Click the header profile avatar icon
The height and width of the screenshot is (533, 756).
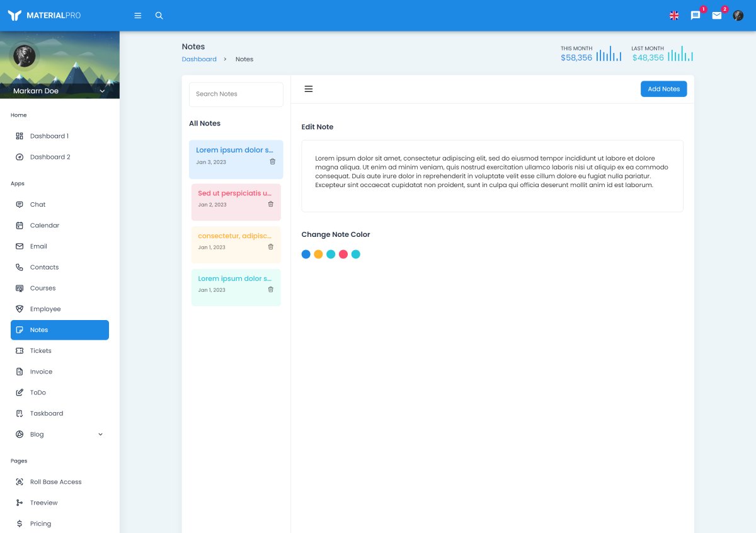click(738, 16)
